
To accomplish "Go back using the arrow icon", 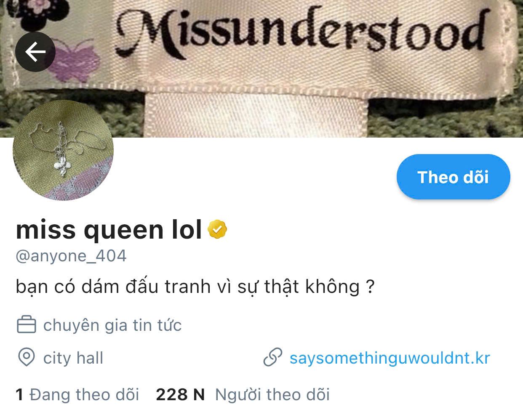I will pos(35,52).
